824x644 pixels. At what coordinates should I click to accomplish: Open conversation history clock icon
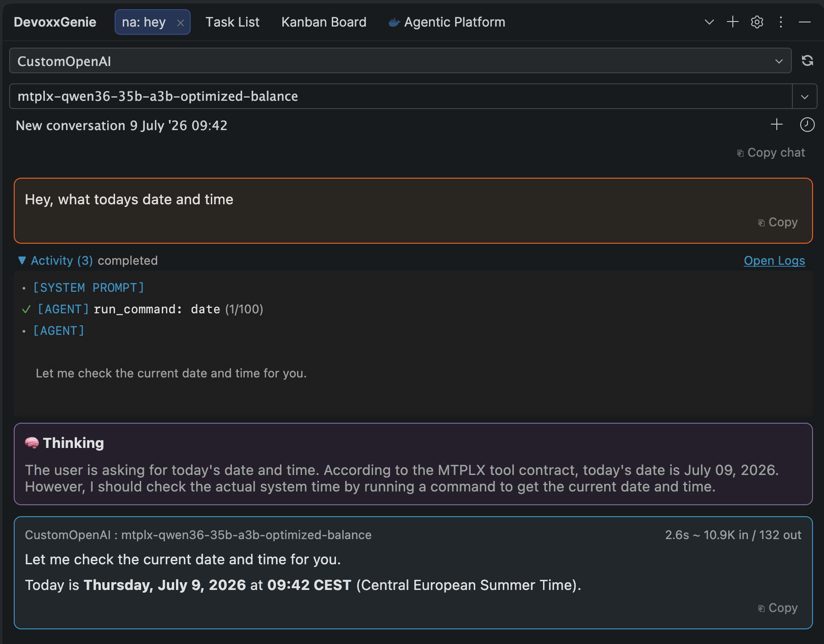(807, 124)
